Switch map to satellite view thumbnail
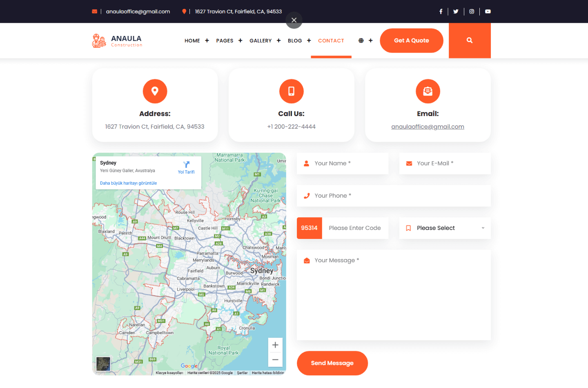 pos(103,363)
